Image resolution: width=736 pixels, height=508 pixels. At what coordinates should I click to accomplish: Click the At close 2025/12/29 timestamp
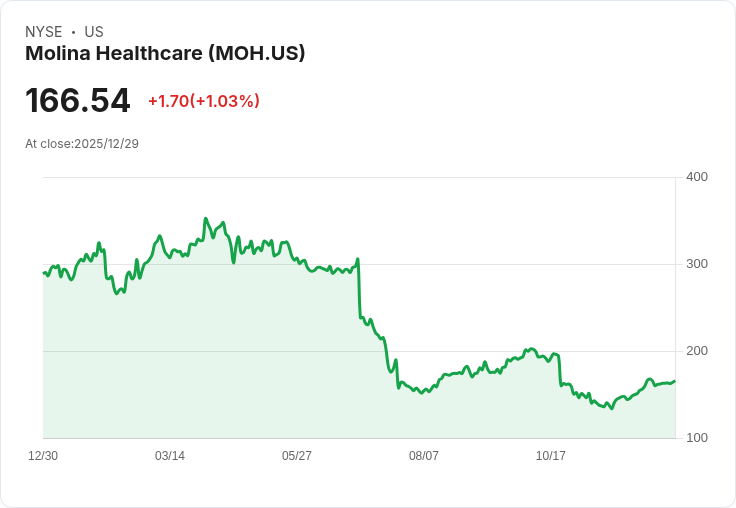click(82, 144)
